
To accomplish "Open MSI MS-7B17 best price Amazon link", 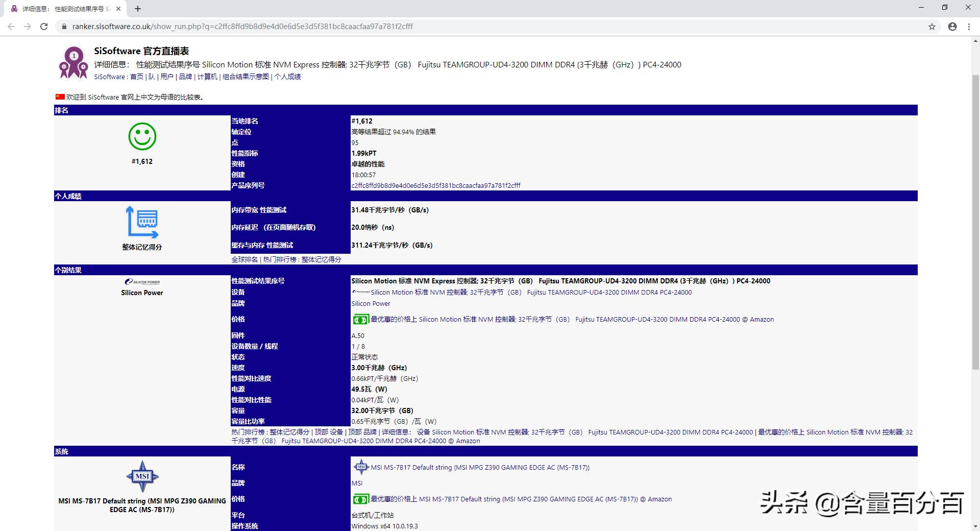I will [x=521, y=499].
